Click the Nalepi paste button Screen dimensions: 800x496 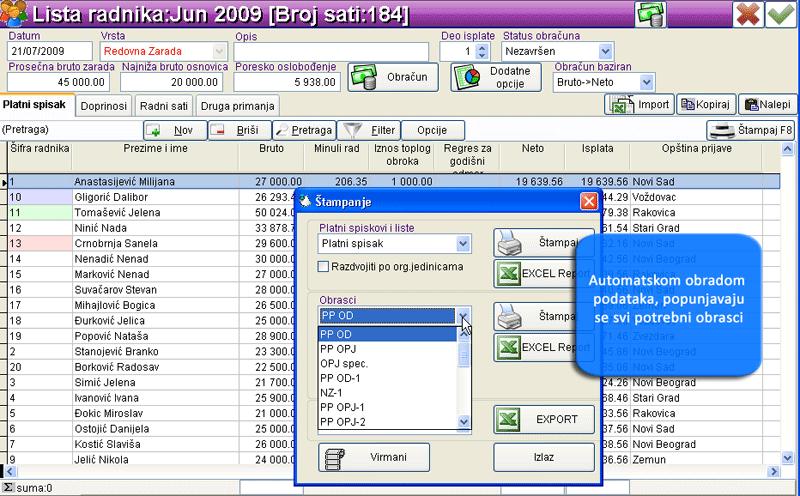(767, 104)
